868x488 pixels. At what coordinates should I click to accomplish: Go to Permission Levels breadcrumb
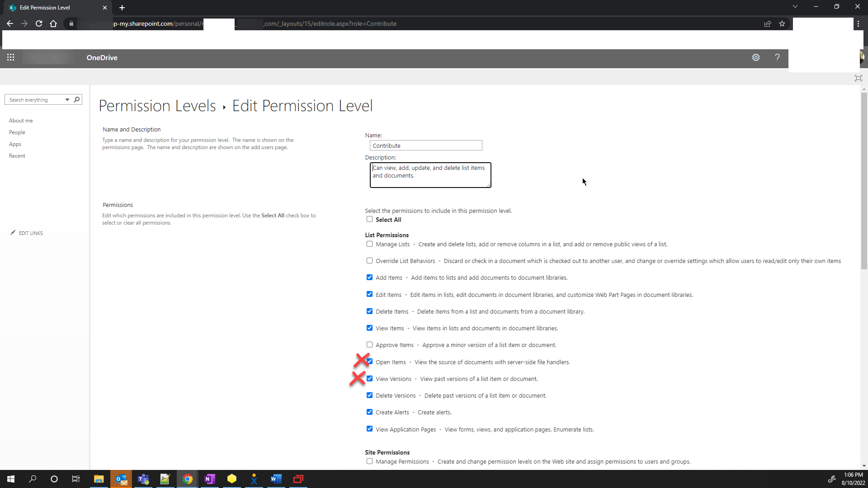[157, 106]
